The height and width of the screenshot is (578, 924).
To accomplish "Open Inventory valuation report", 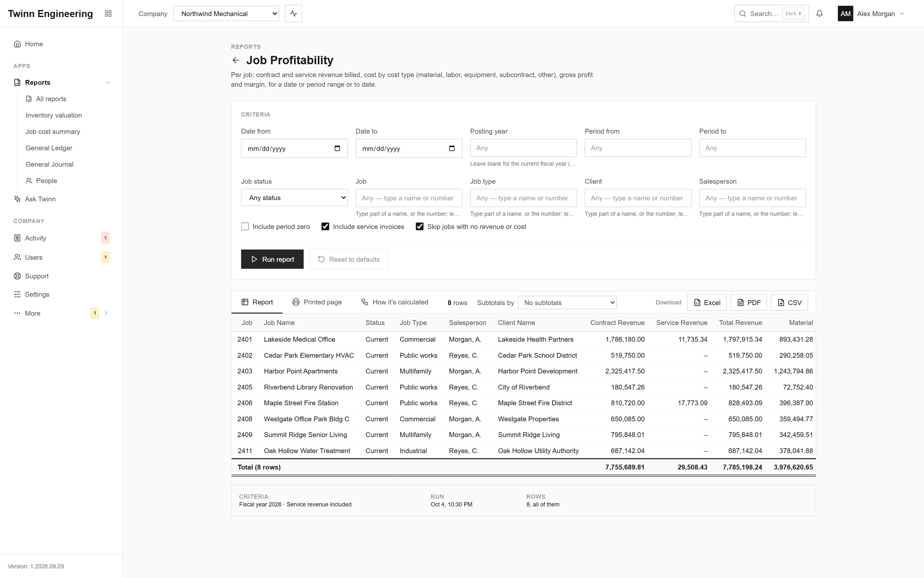I will (54, 116).
